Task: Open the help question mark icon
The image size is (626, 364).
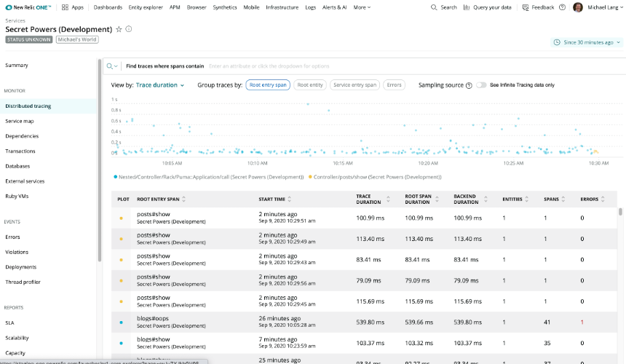Action: click(x=562, y=7)
